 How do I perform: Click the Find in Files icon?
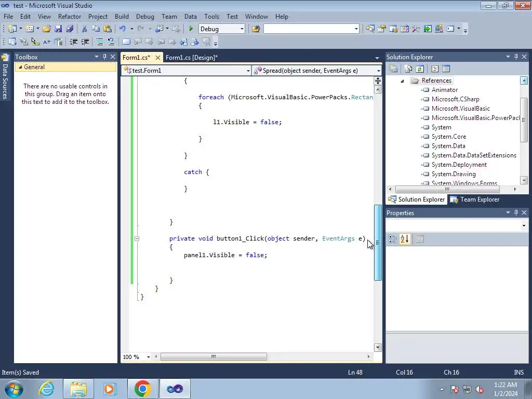(x=256, y=29)
